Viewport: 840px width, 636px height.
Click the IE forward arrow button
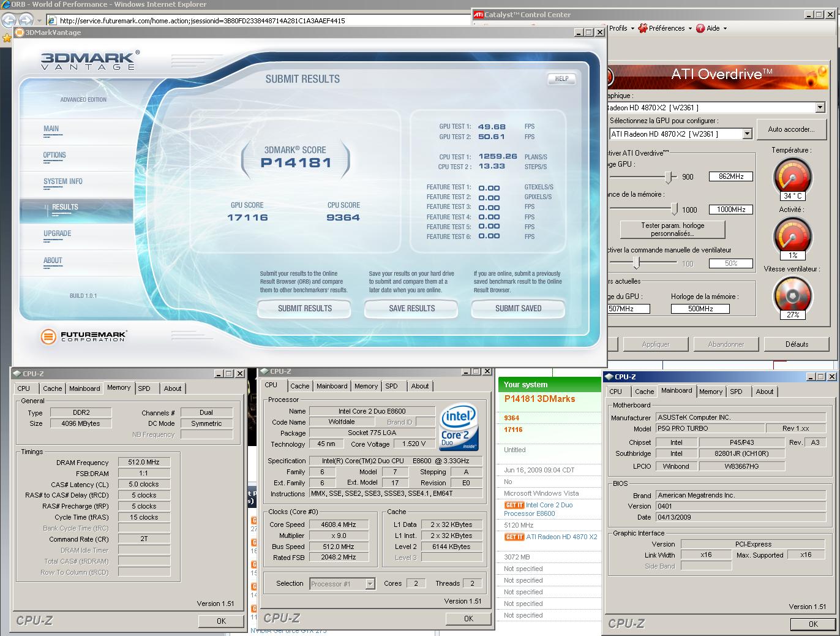tap(26, 20)
